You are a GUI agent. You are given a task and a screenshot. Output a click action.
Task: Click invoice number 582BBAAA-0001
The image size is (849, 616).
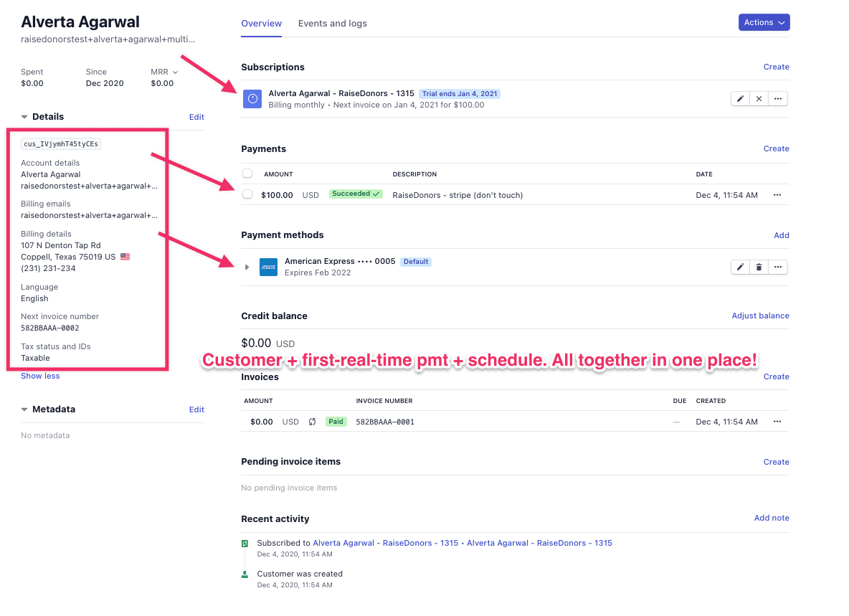point(385,422)
